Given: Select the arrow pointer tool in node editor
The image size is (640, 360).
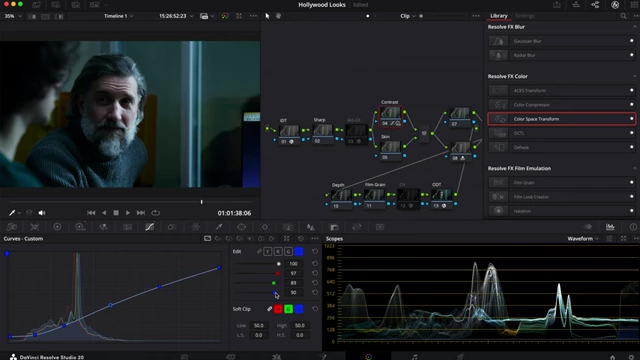Looking at the screenshot, I should pyautogui.click(x=267, y=16).
